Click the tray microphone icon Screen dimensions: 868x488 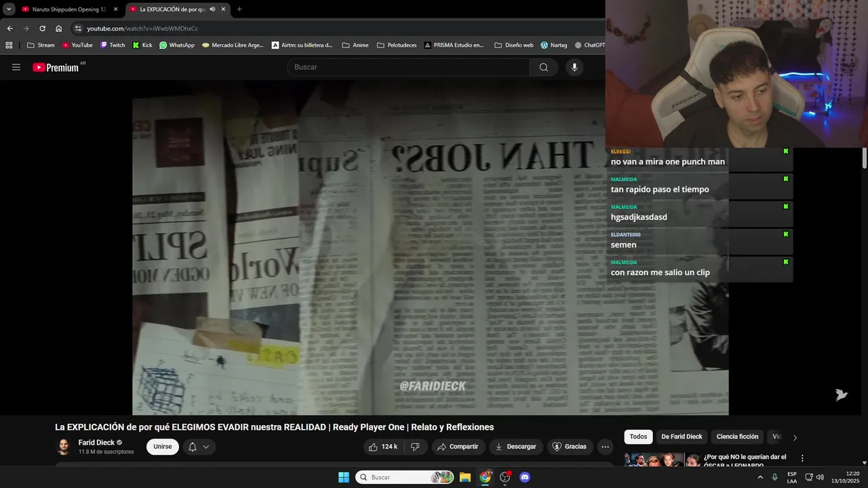point(775,477)
